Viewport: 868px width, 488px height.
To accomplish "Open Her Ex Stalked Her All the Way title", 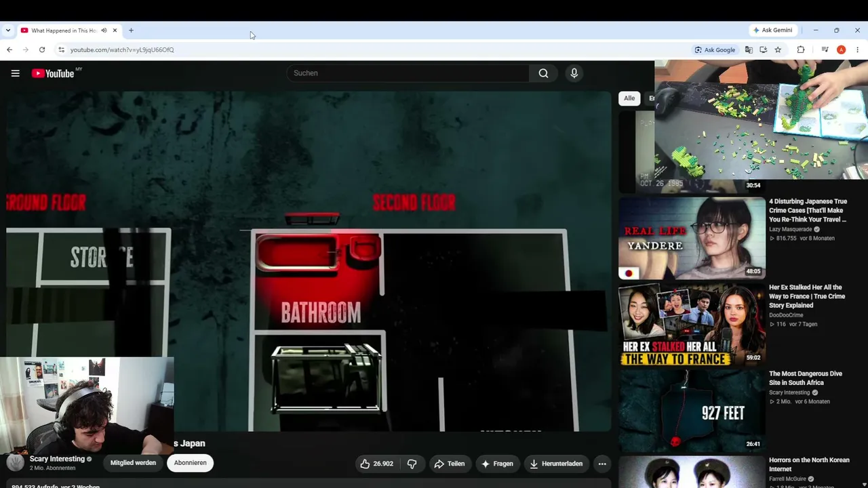I will [807, 296].
